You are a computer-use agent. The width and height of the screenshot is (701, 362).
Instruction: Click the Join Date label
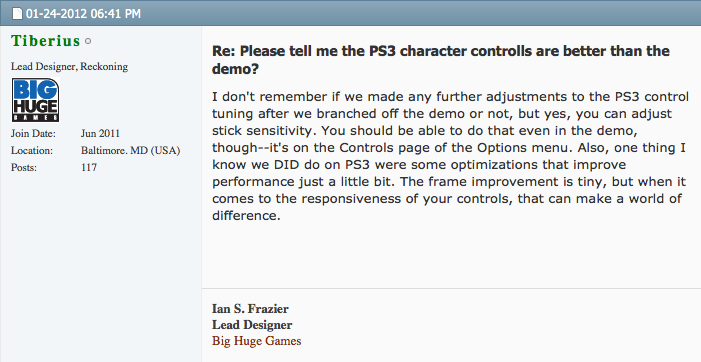coord(34,134)
